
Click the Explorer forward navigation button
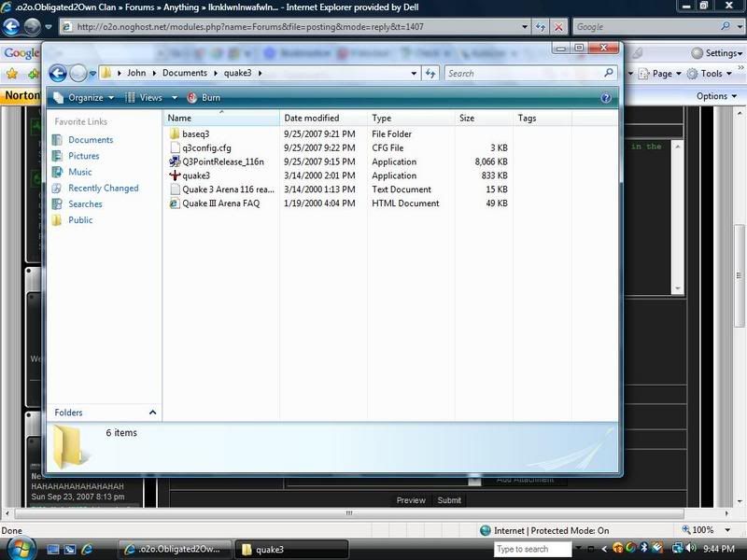pyautogui.click(x=78, y=74)
